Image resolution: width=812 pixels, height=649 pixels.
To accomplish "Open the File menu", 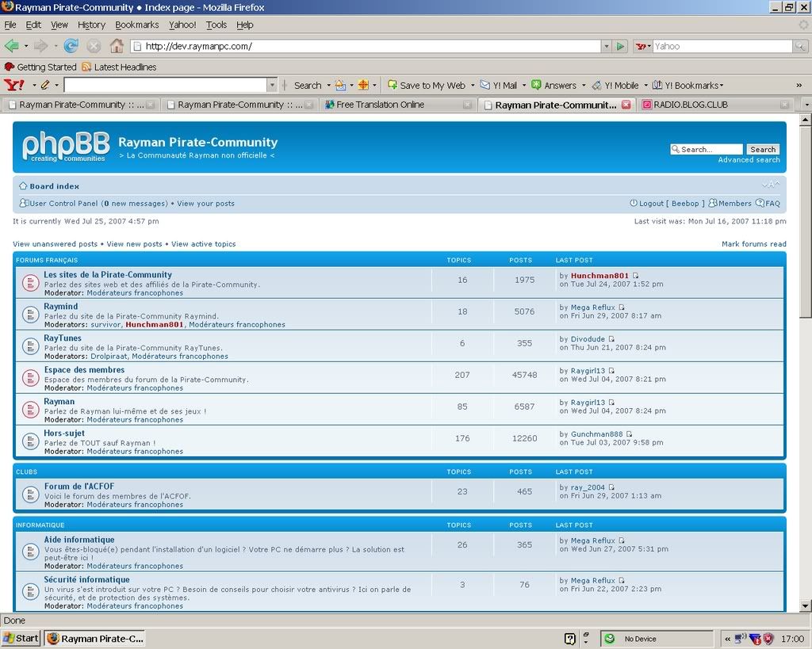I will coord(10,25).
